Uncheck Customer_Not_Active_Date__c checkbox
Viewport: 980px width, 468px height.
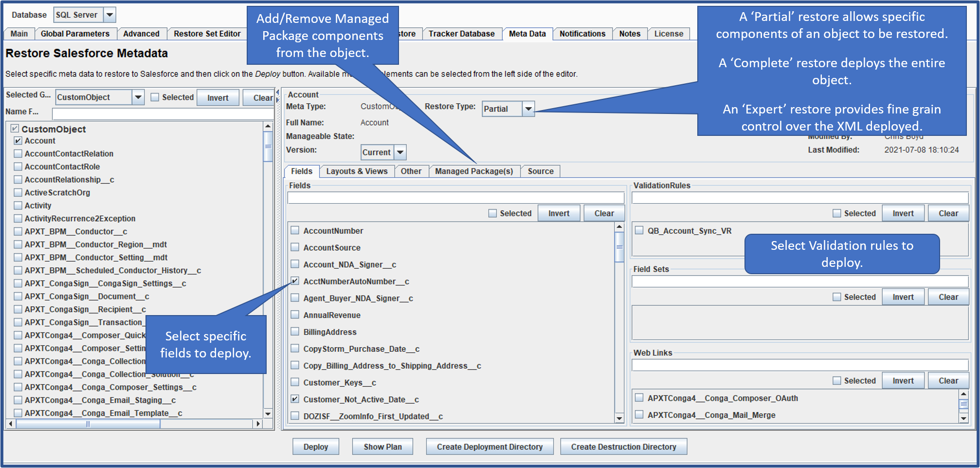click(295, 399)
